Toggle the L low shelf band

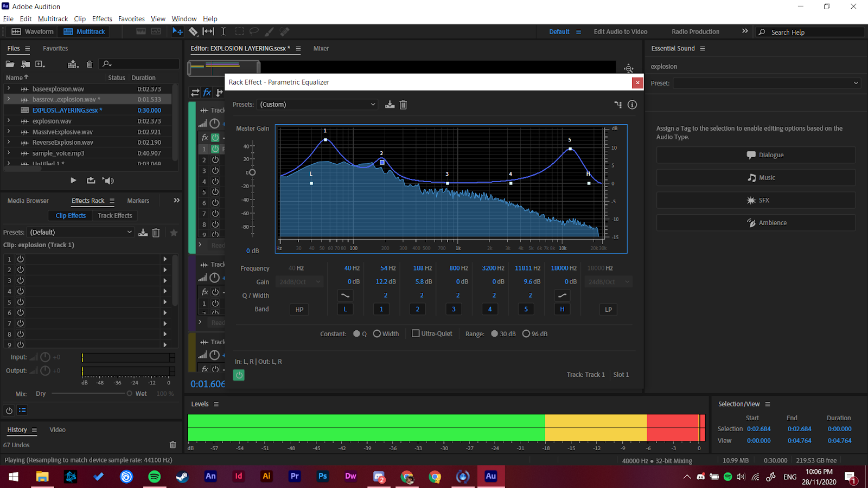pos(345,310)
